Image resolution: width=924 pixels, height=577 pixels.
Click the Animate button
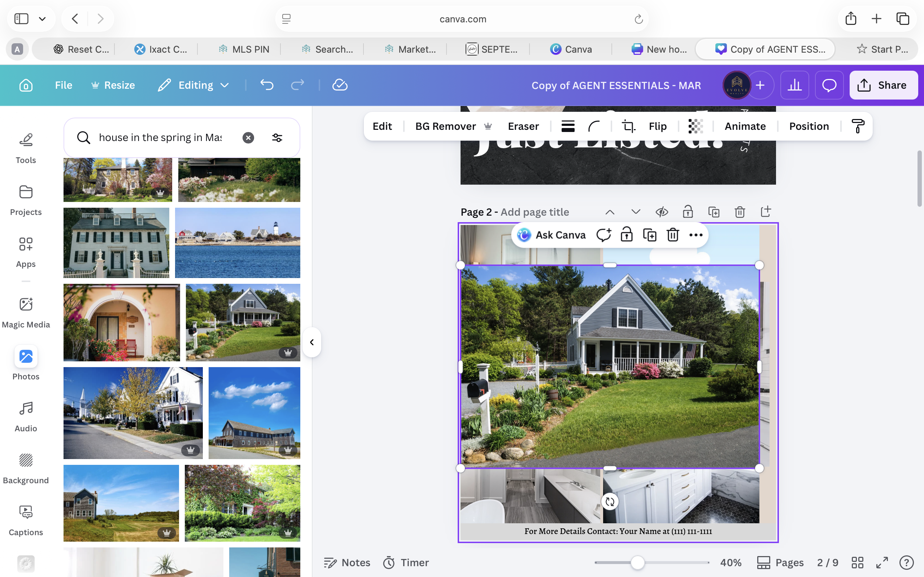745,126
